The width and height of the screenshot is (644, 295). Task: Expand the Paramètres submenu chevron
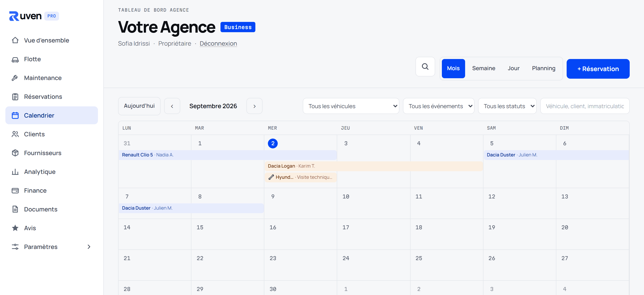click(89, 247)
